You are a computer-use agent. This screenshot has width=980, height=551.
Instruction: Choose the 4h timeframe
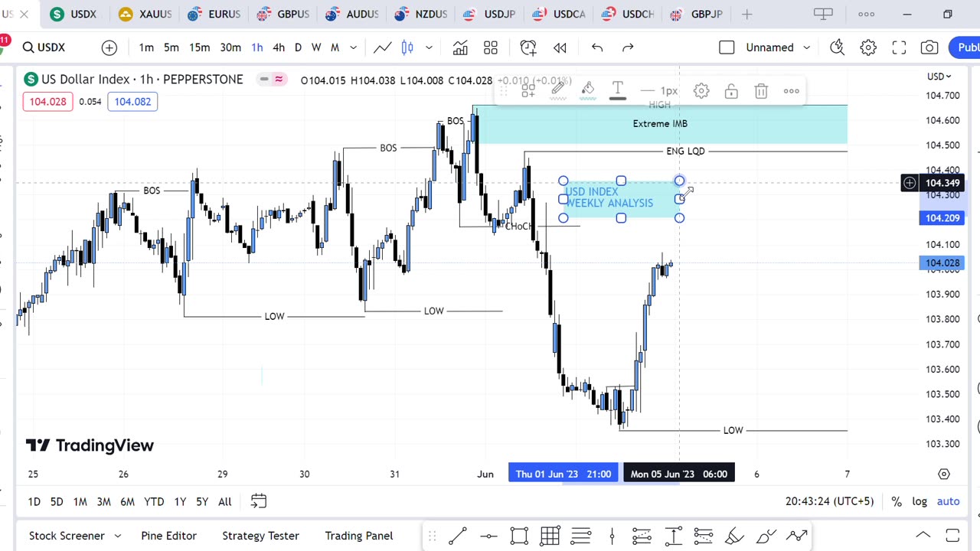[x=279, y=47]
